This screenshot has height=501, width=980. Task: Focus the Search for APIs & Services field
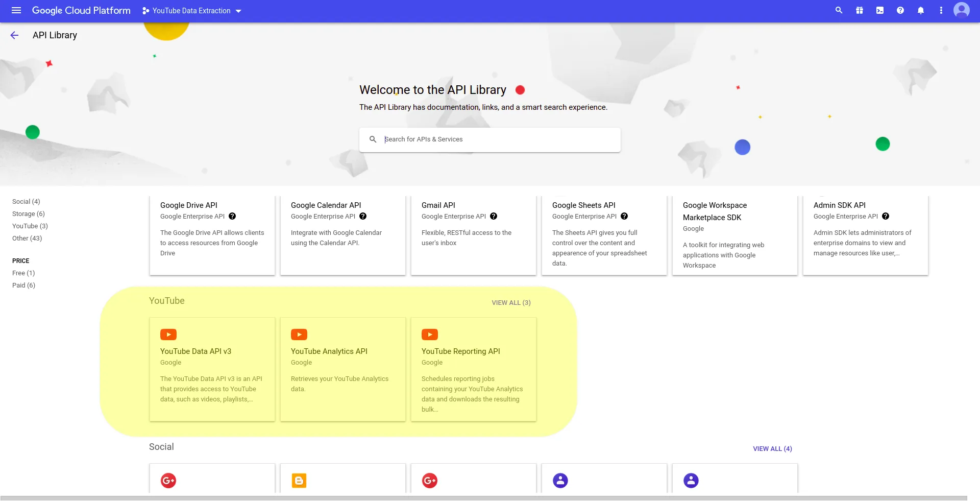point(490,139)
